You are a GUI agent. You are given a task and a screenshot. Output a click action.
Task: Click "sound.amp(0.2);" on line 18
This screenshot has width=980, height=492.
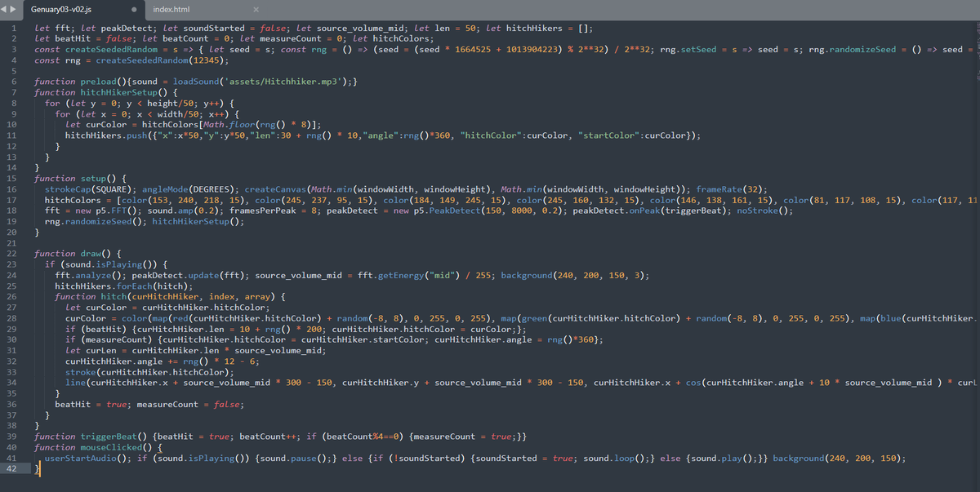tap(185, 211)
